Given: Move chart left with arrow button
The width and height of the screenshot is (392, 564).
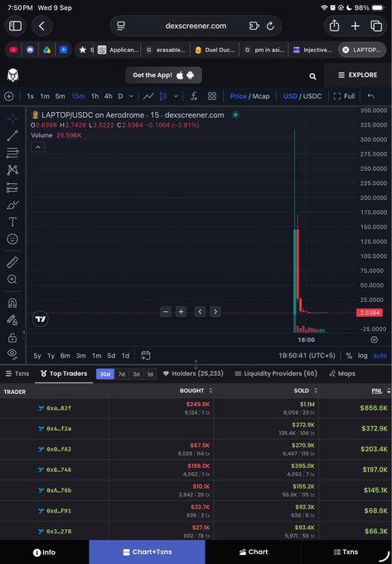Looking at the screenshot, I should click(200, 312).
